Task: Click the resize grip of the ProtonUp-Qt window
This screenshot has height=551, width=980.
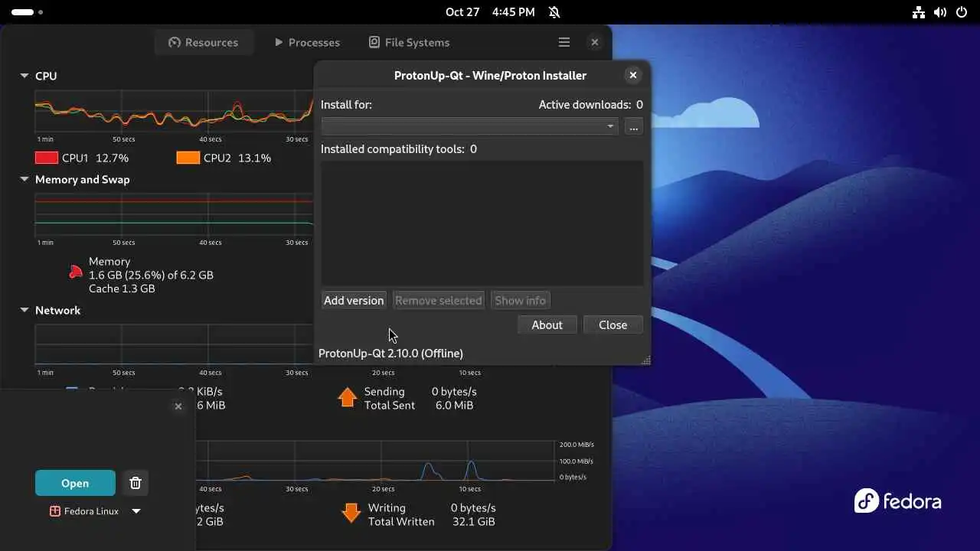Action: point(646,360)
